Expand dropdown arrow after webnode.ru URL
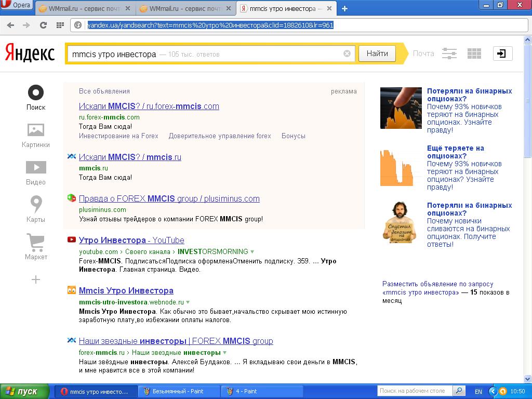 (x=188, y=302)
